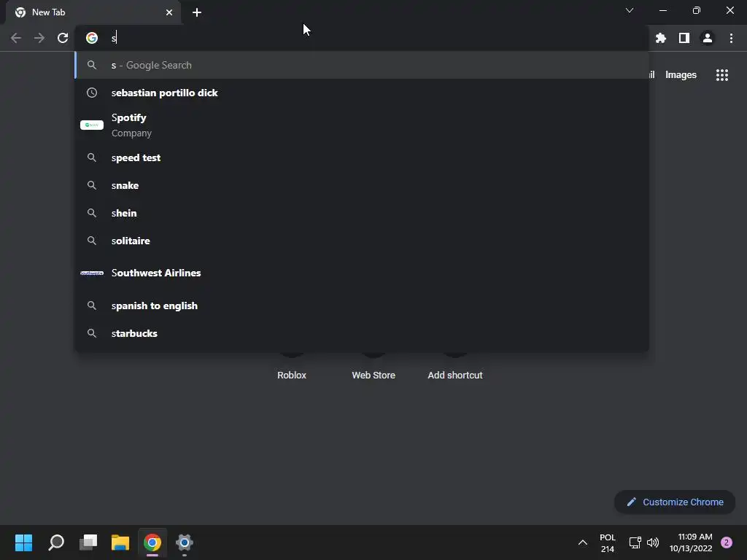Click the Chrome taskbar icon
This screenshot has height=560, width=747.
click(152, 542)
